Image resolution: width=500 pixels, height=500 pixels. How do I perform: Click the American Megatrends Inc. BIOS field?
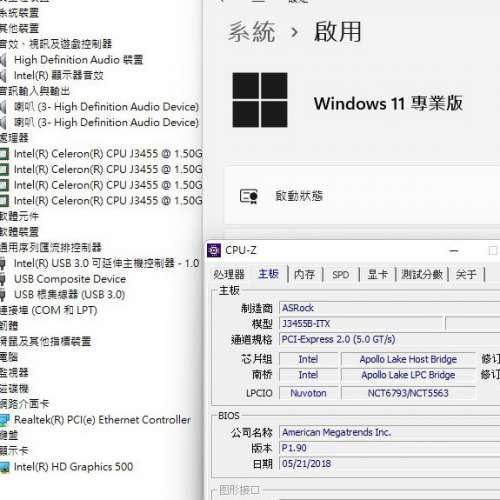(x=389, y=432)
